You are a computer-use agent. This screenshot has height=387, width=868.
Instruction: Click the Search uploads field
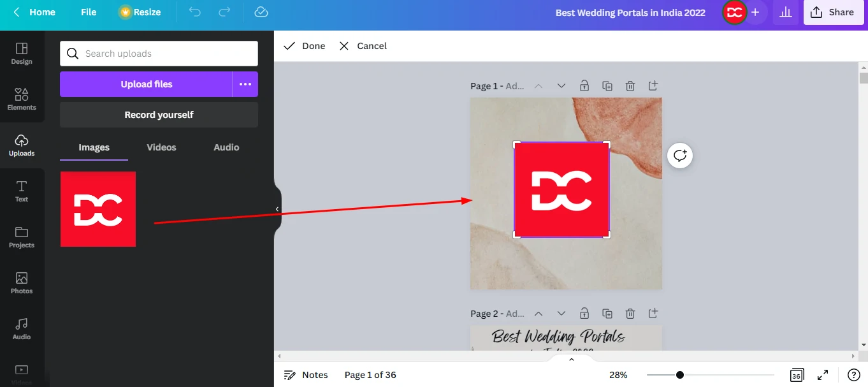coord(159,54)
